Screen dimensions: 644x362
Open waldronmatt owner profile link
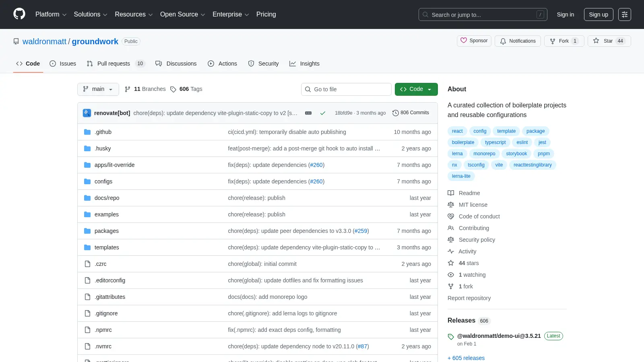coord(44,41)
